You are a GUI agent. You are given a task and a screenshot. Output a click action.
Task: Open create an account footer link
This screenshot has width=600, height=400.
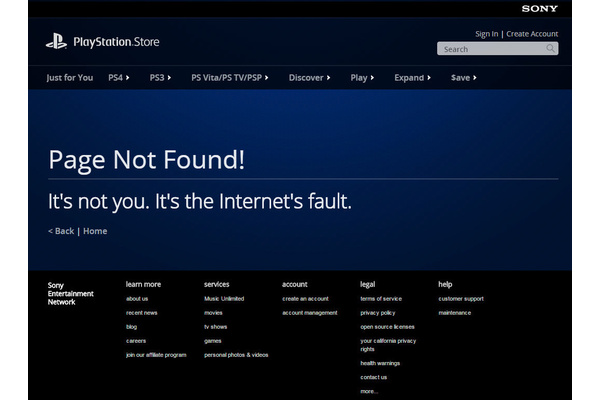(305, 299)
